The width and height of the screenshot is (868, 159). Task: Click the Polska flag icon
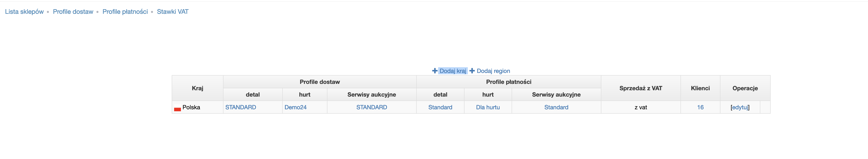click(177, 109)
